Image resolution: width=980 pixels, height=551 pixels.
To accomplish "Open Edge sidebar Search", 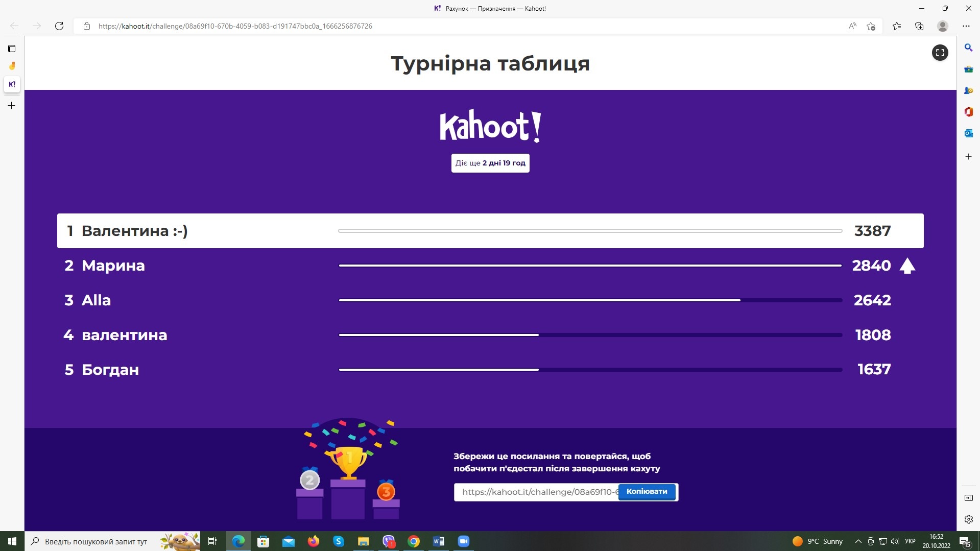I will point(968,47).
